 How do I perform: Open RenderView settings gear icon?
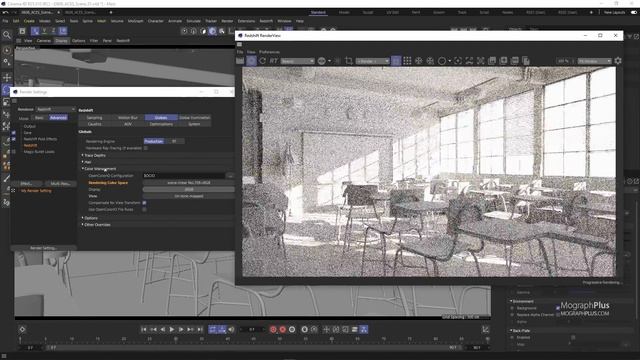[618, 61]
